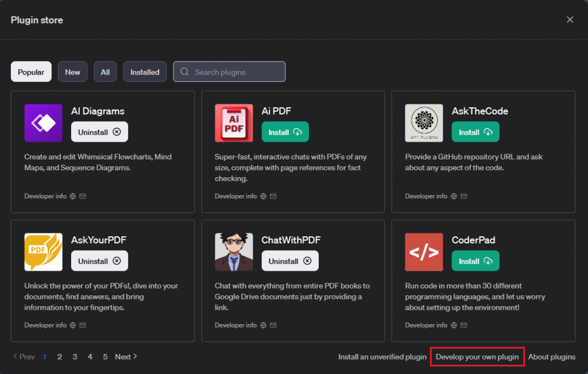This screenshot has width=588, height=374.
Task: Open Install an unverified plugin link
Action: [x=382, y=357]
